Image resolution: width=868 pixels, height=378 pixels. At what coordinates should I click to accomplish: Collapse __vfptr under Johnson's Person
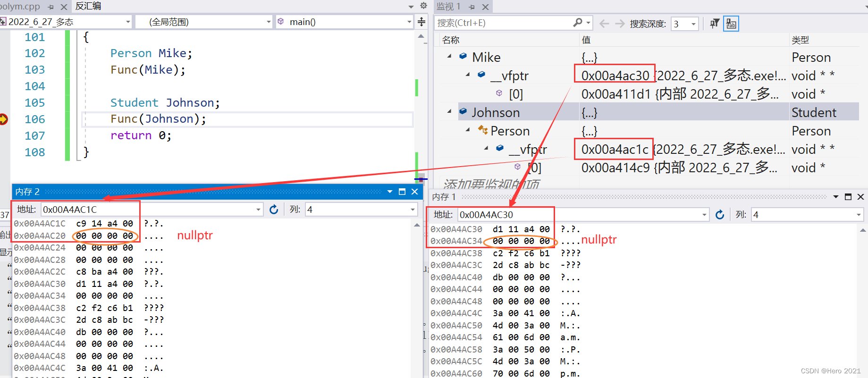coord(486,148)
